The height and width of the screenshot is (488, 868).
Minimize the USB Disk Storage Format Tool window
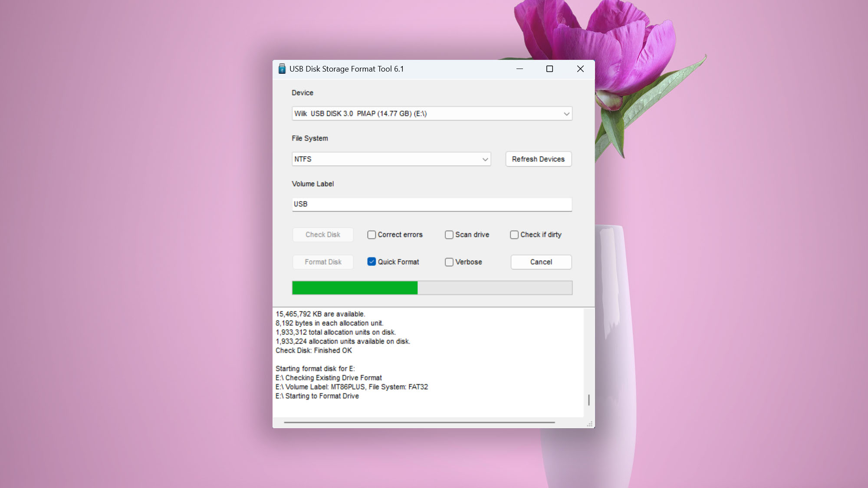(519, 69)
